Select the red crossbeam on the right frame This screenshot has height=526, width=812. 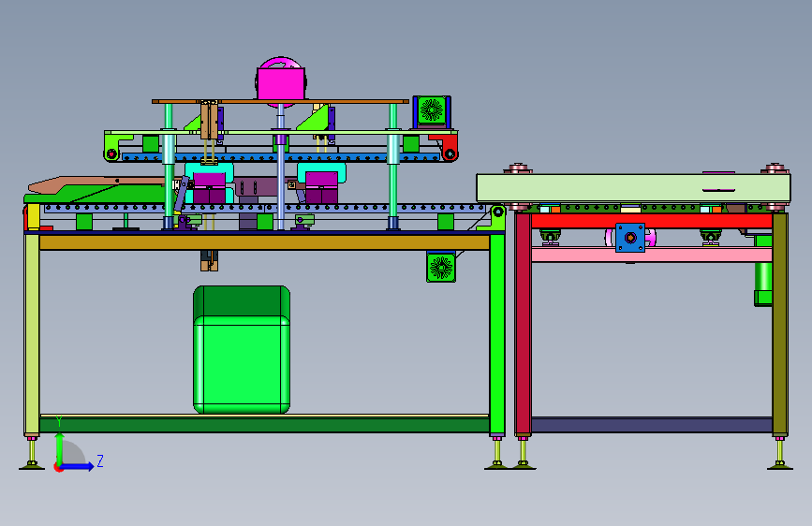click(652, 221)
